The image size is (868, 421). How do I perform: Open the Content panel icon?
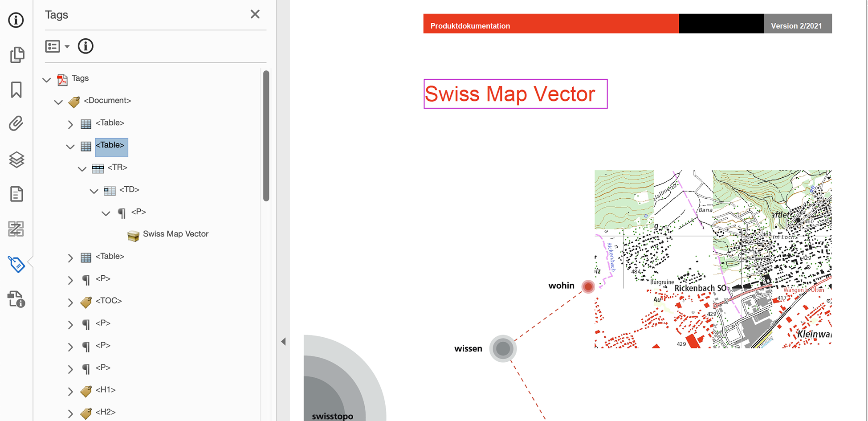coord(16,194)
